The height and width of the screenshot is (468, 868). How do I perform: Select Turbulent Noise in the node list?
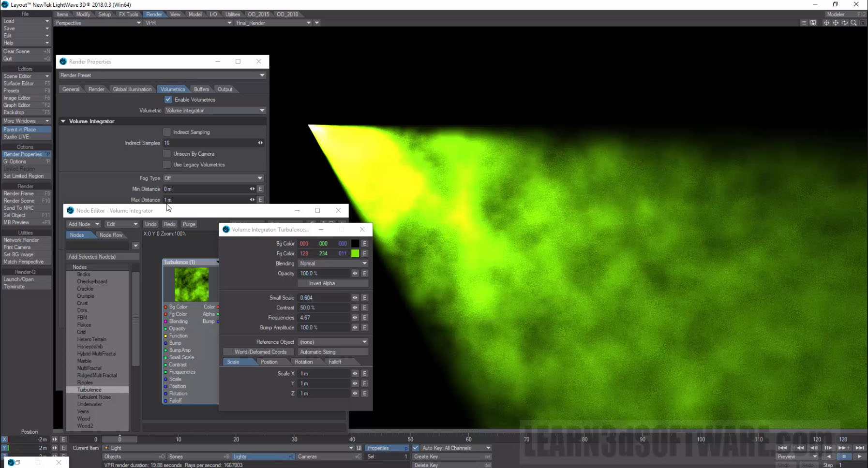(x=94, y=397)
